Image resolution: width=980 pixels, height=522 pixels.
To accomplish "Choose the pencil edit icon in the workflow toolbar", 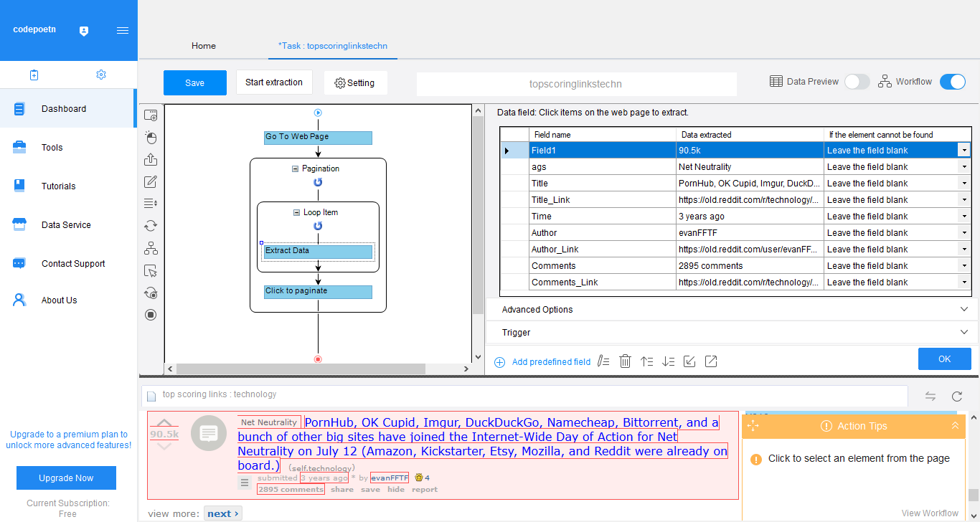I will pos(151,182).
